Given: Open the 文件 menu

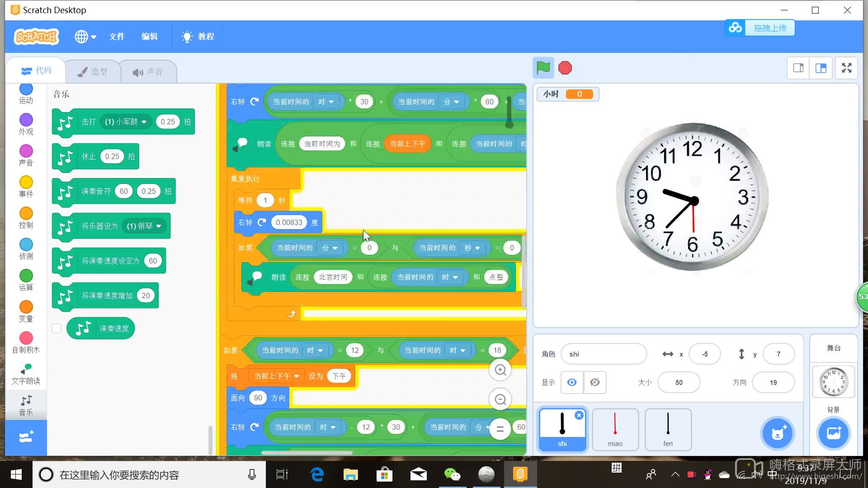Looking at the screenshot, I should pyautogui.click(x=117, y=37).
